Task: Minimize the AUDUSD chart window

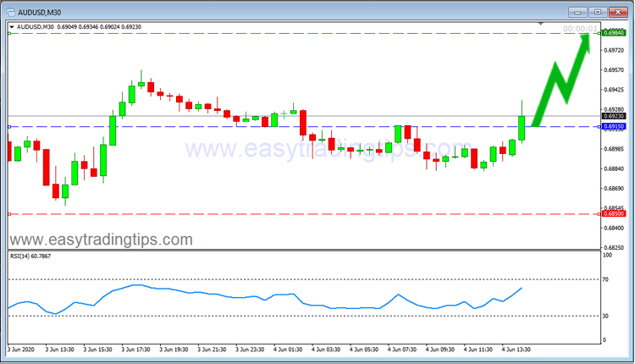Action: click(x=580, y=11)
